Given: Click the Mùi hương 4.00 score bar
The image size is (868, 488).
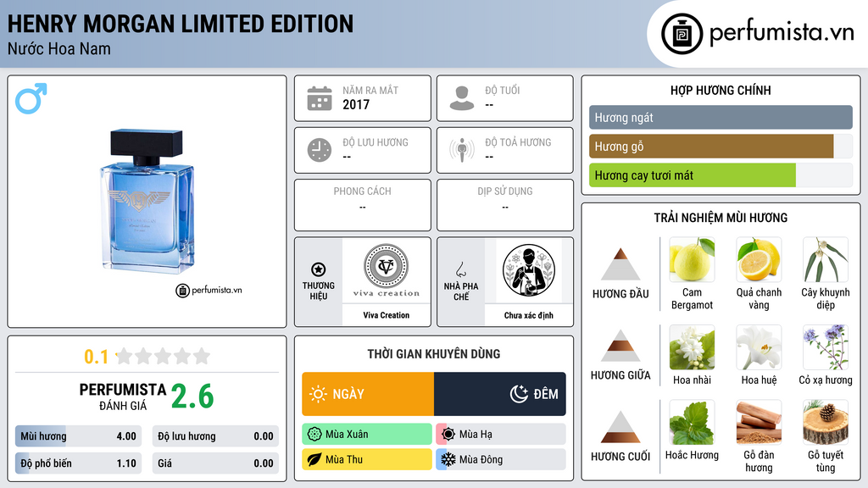Looking at the screenshot, I should tap(78, 436).
